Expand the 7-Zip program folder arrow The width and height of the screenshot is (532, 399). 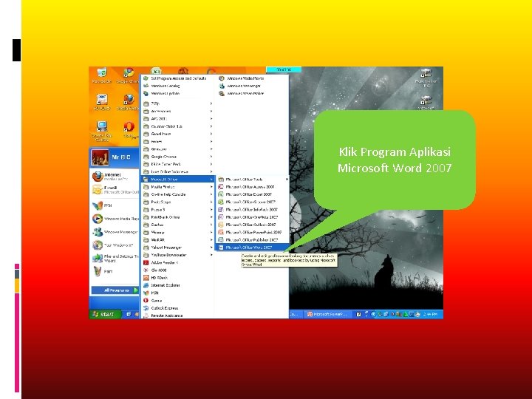[211, 103]
